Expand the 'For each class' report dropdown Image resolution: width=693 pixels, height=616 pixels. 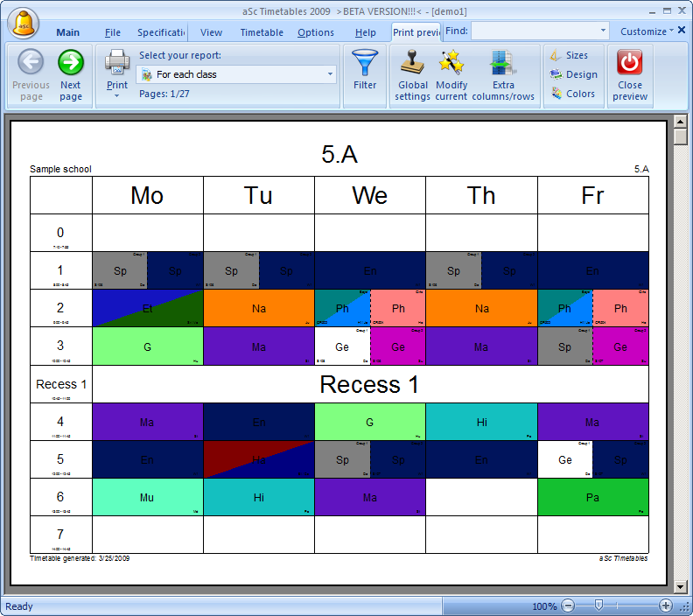330,75
